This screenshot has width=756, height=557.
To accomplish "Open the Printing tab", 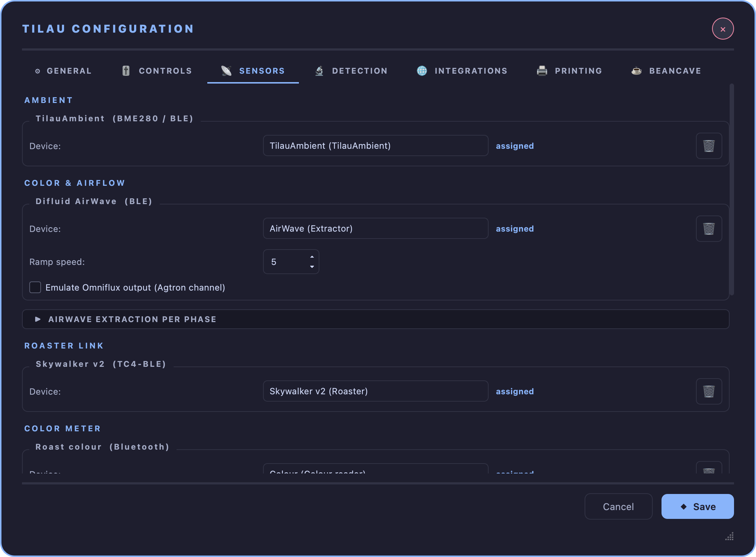I will tap(569, 71).
